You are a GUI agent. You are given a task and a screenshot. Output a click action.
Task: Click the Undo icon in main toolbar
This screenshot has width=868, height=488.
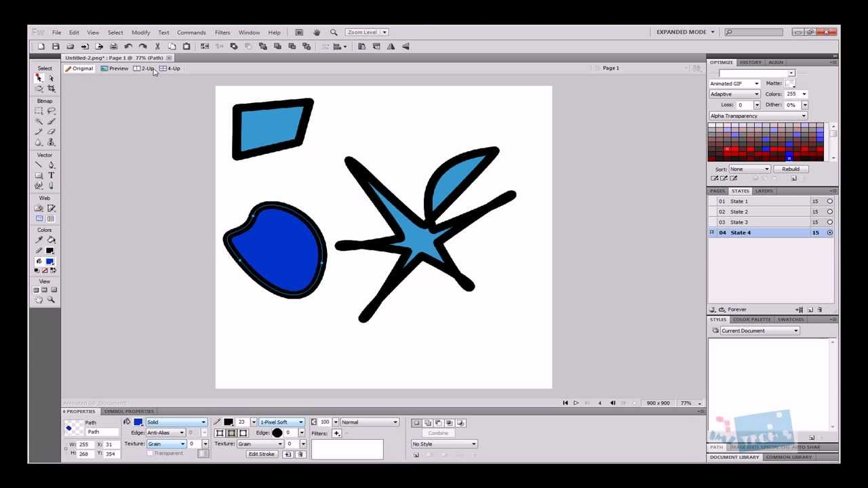coord(128,46)
